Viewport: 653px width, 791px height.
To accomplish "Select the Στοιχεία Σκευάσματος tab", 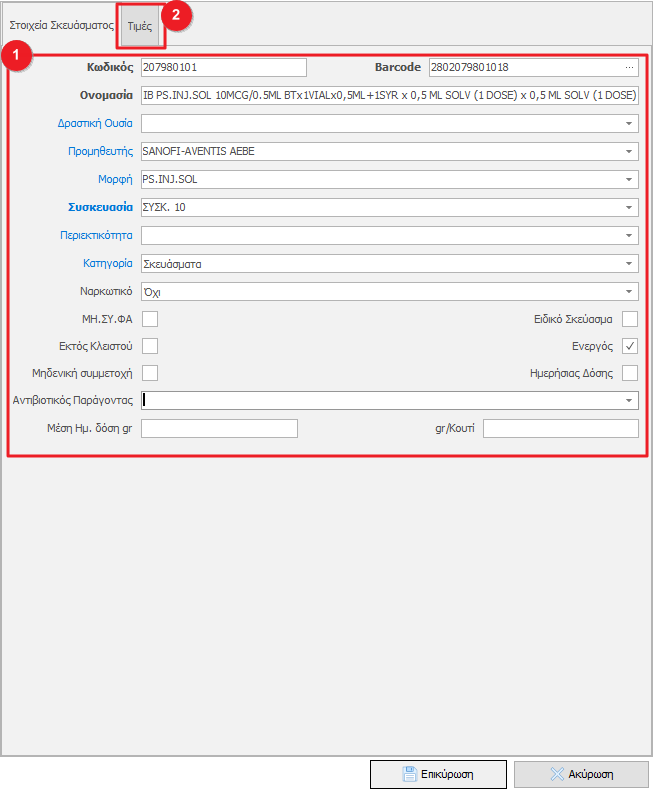I will [61, 27].
